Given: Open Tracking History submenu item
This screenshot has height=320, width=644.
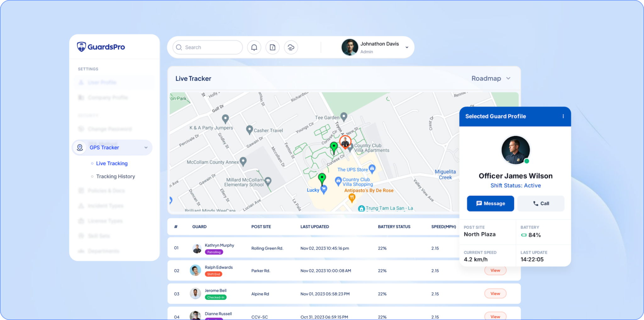Looking at the screenshot, I should point(115,177).
